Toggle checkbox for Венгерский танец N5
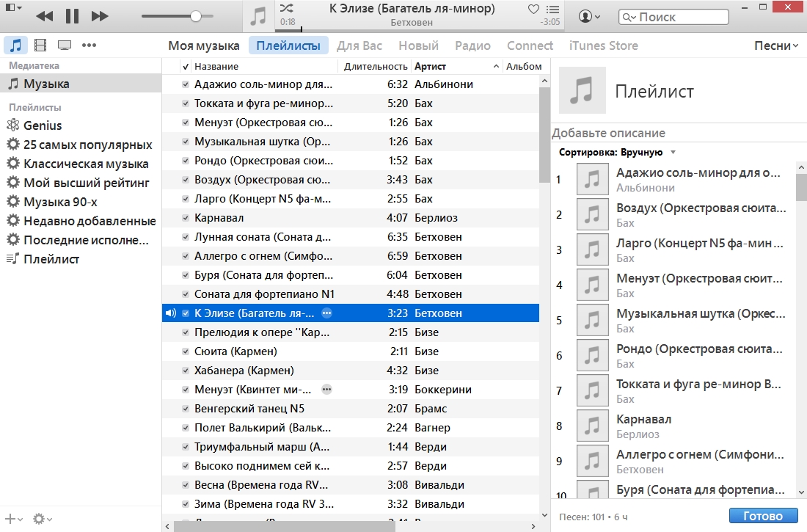The image size is (807, 532). (186, 409)
